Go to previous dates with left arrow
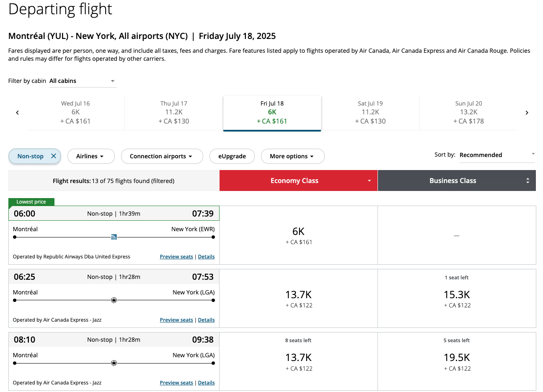 [x=17, y=113]
